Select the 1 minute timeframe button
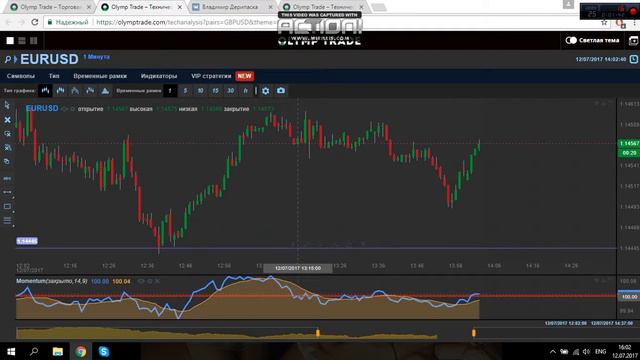This screenshot has width=640, height=360. click(170, 91)
